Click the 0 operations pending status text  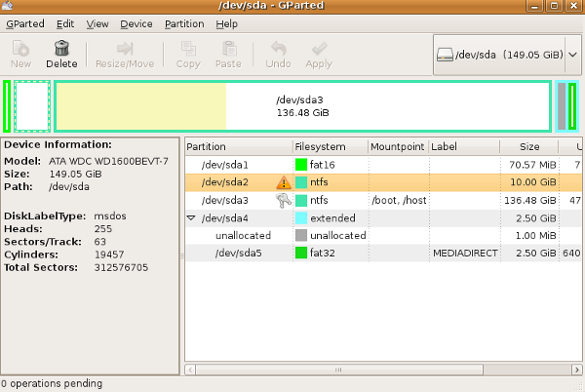point(52,384)
